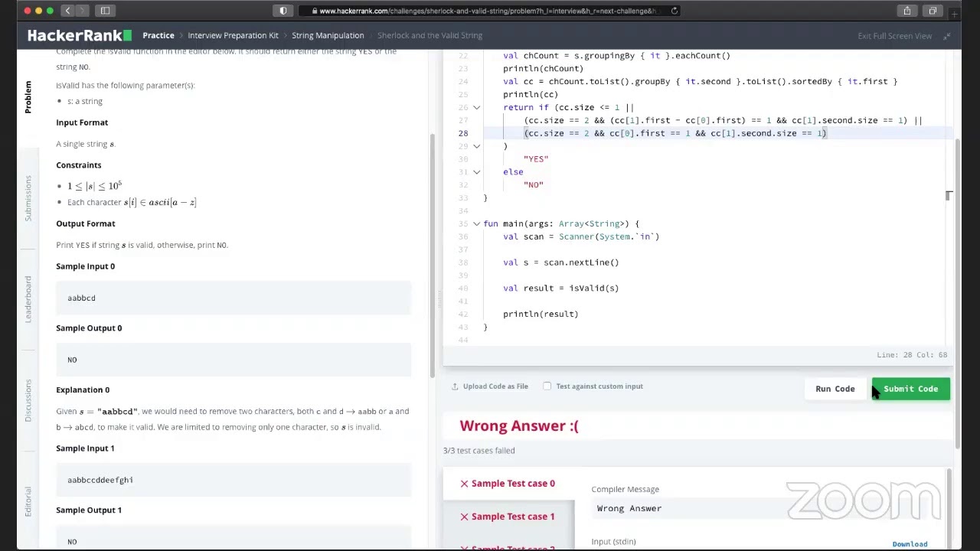The image size is (980, 551).
Task: Go forward with Safari's forward arrow
Action: (x=82, y=11)
